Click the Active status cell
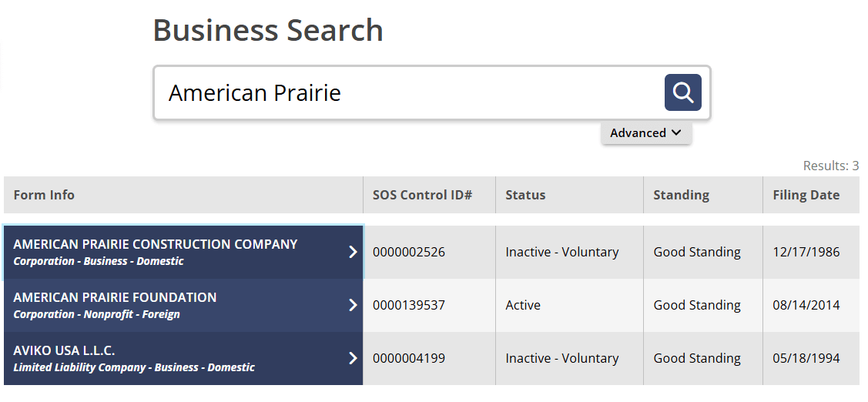868x402 pixels. coord(523,305)
